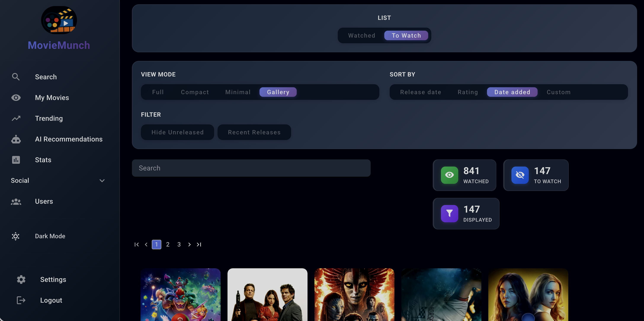Screen dimensions: 644x321
Task: Open My Movies via the eye icon
Action: [16, 97]
